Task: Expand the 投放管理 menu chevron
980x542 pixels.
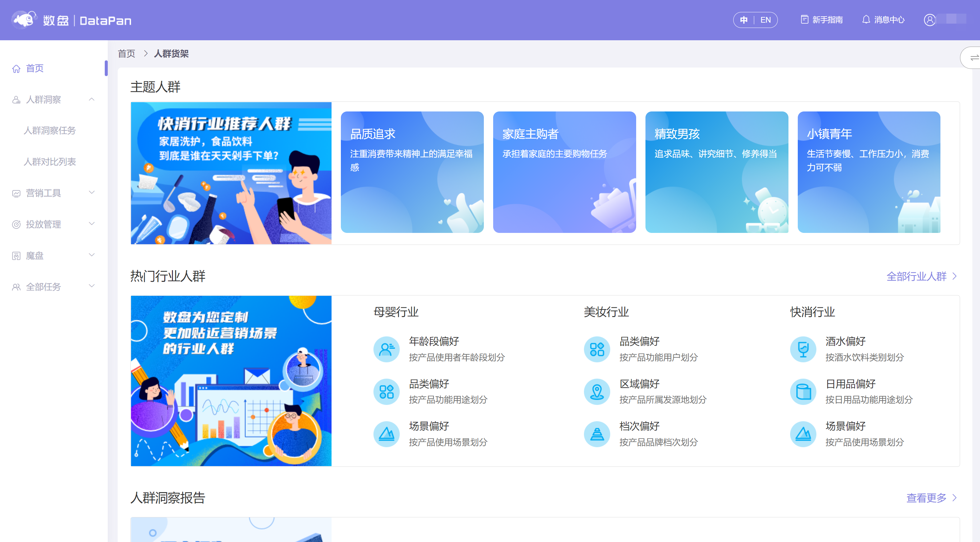Action: tap(92, 224)
